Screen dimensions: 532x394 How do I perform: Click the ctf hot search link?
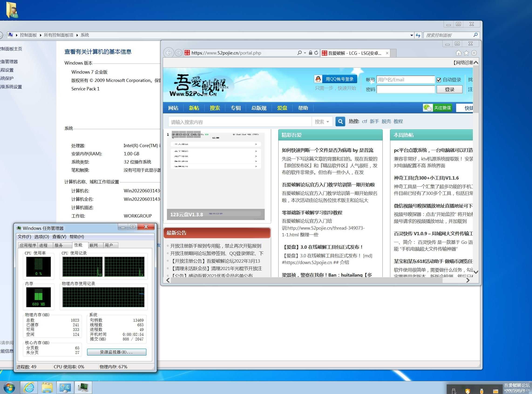[364, 121]
